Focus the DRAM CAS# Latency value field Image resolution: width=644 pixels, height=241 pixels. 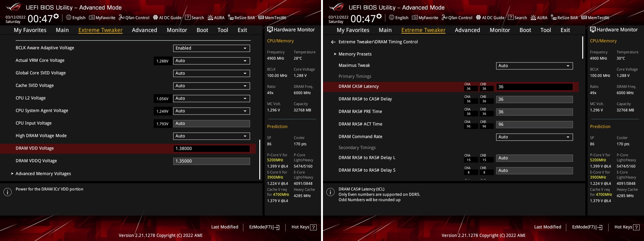534,87
